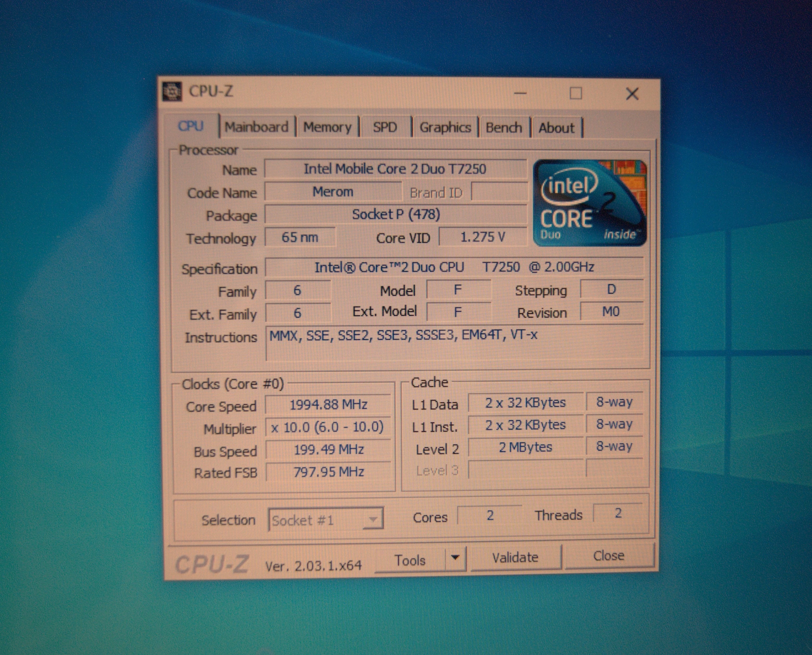The height and width of the screenshot is (655, 812).
Task: Open the Graphics tab
Action: click(x=445, y=128)
